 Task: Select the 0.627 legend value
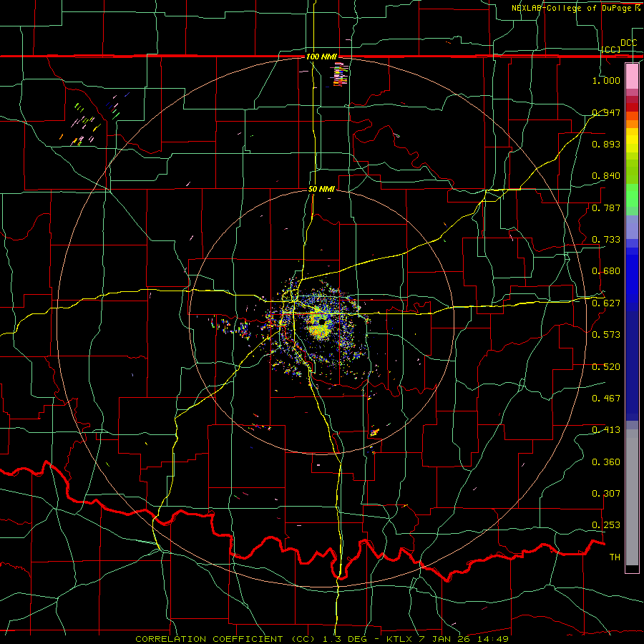pos(606,303)
